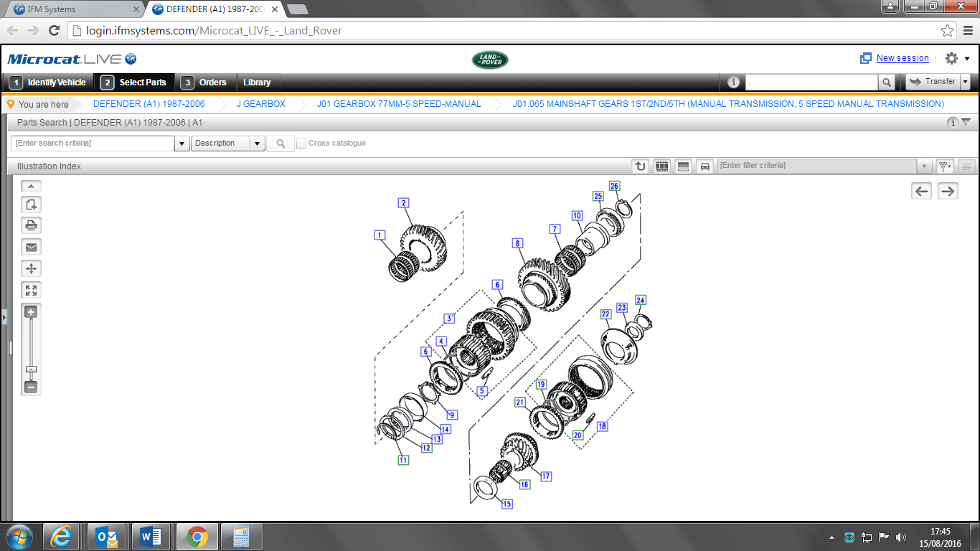The image size is (980, 551).
Task: Add illustration page icon in left toolbar
Action: [x=31, y=204]
